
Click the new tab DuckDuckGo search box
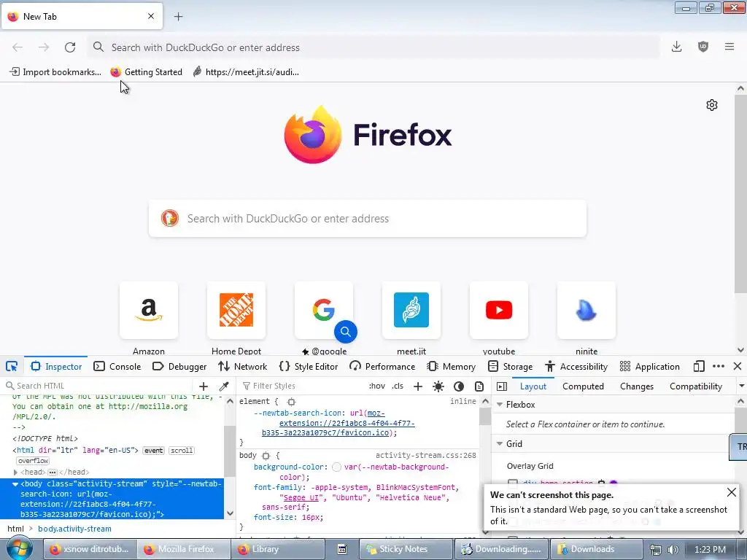point(368,219)
